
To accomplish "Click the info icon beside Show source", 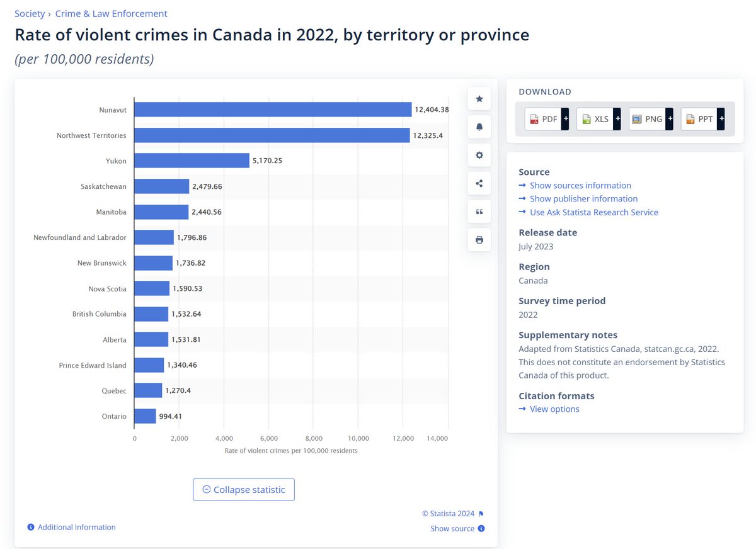I will (481, 529).
